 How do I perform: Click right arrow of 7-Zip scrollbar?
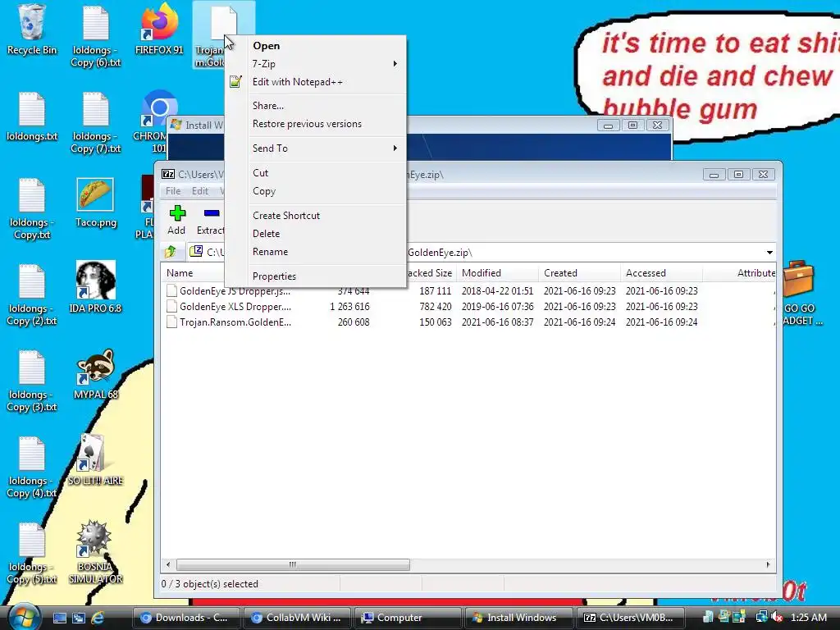[768, 564]
